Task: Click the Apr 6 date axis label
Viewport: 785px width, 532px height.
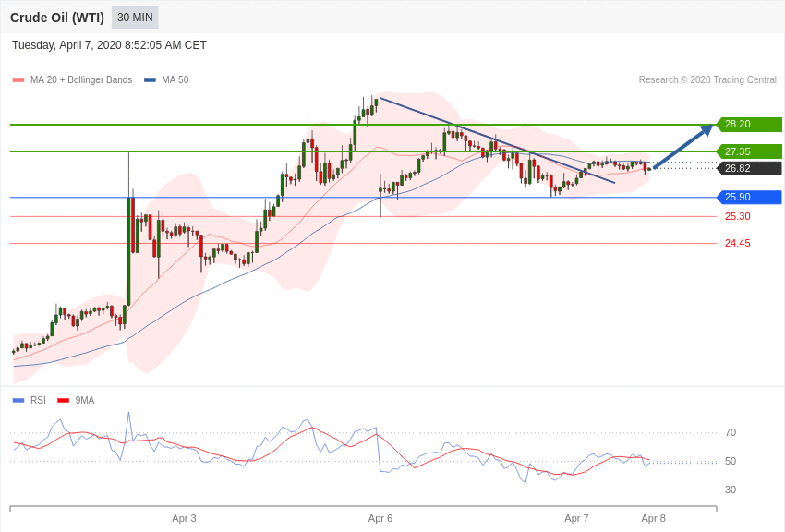Action: 380,518
